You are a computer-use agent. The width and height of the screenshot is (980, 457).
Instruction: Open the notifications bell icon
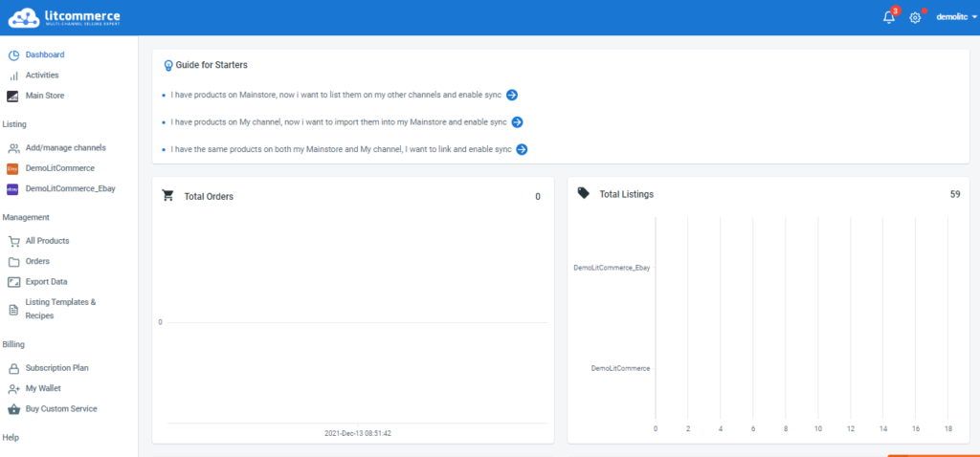tap(888, 17)
